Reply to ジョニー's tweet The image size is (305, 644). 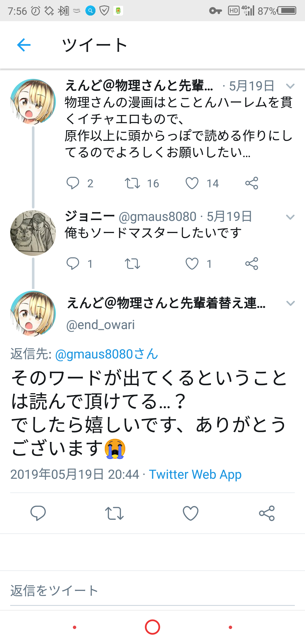(x=73, y=264)
